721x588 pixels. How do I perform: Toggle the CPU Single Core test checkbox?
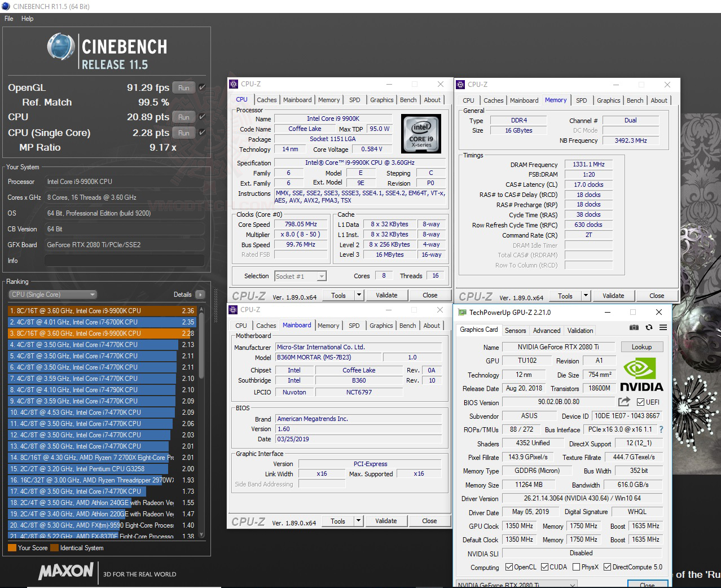pos(202,133)
